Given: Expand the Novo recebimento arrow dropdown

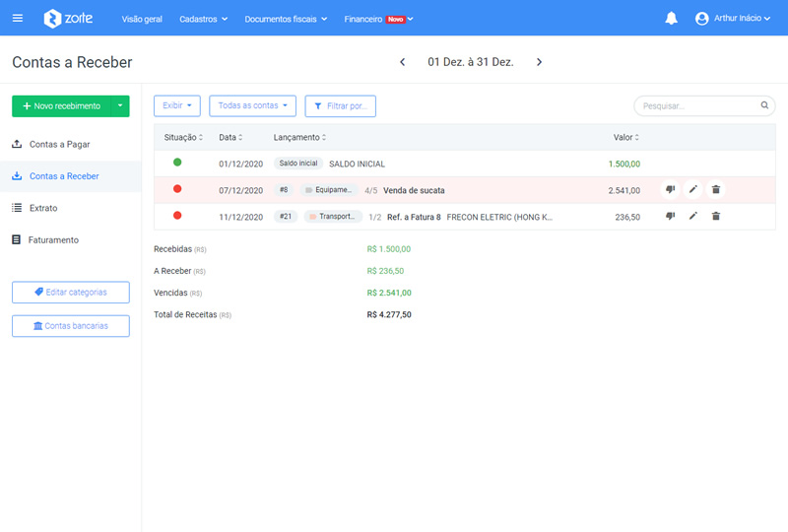Looking at the screenshot, I should [x=120, y=105].
